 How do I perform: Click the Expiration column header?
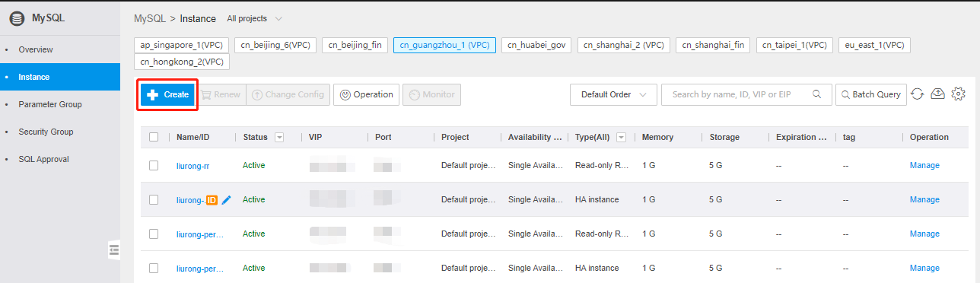pyautogui.click(x=800, y=137)
